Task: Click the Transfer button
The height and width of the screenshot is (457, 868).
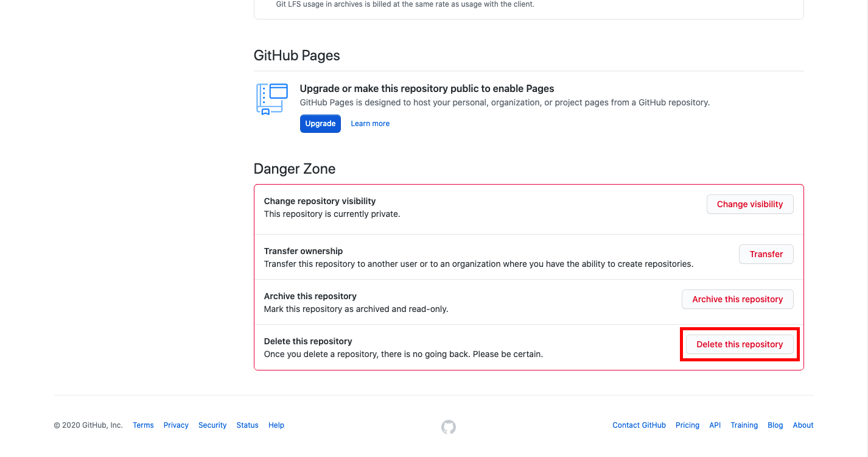Action: [x=766, y=254]
